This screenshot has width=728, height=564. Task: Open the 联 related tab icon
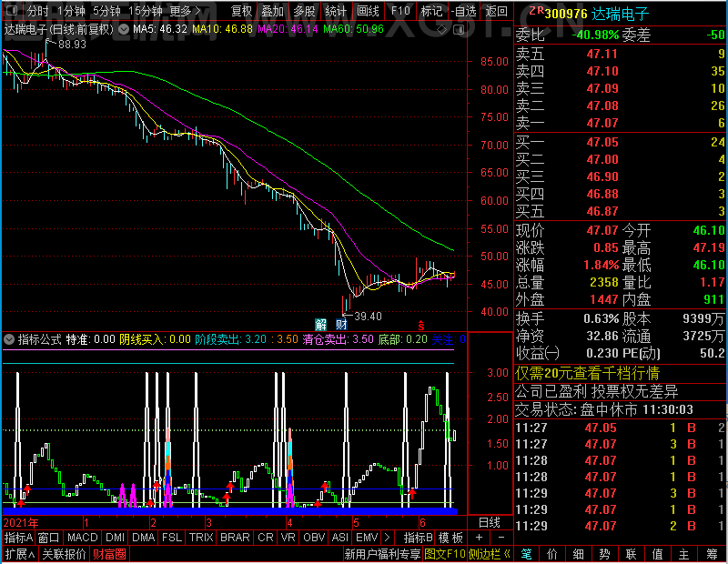[x=631, y=554]
